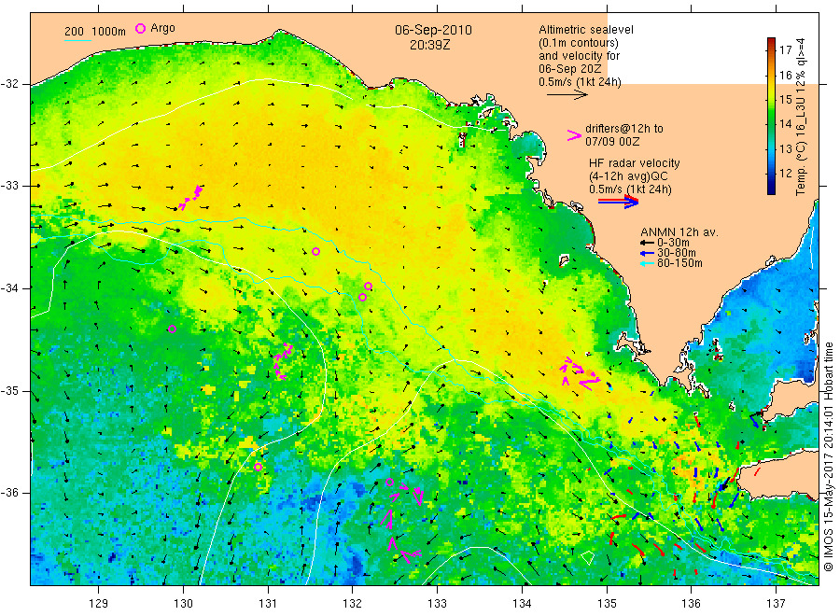Click the 130 longitude axis label
The image size is (840, 616).
(x=183, y=604)
